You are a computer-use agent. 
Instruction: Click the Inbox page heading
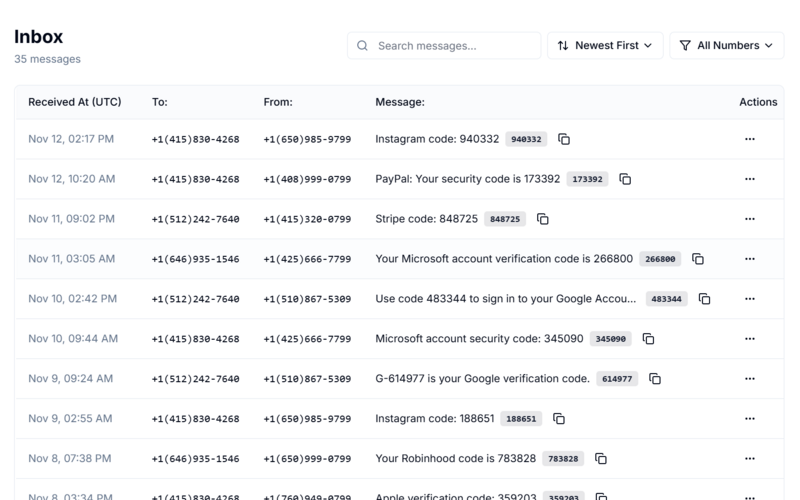tap(39, 37)
